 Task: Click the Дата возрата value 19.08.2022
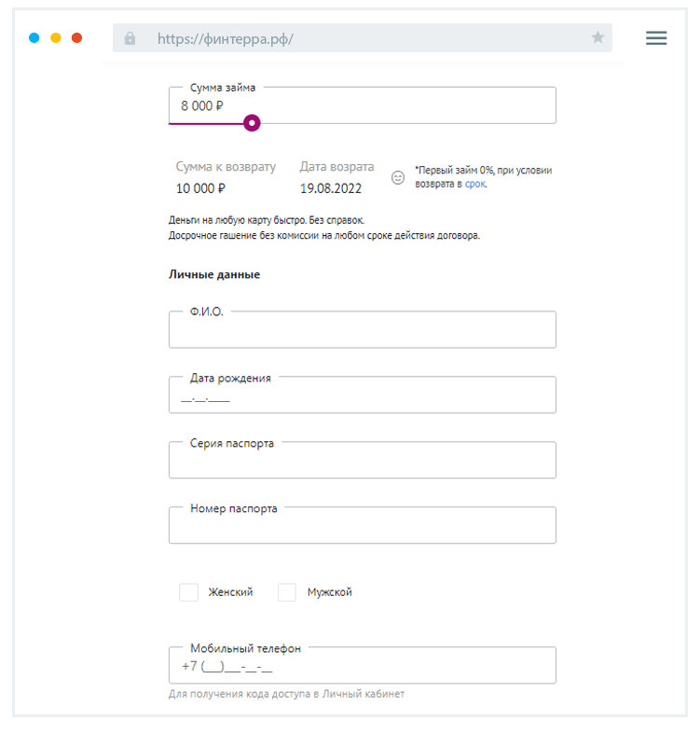[330, 188]
